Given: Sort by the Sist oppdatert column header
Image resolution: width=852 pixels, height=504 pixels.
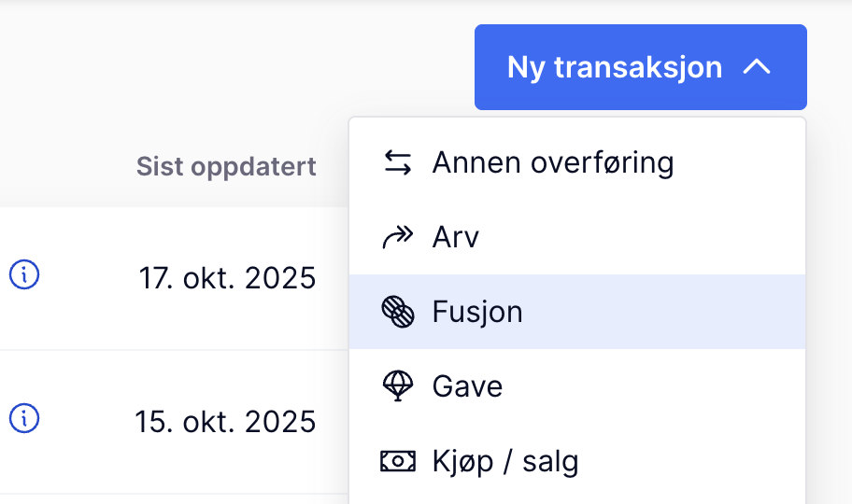Looking at the screenshot, I should (x=226, y=167).
